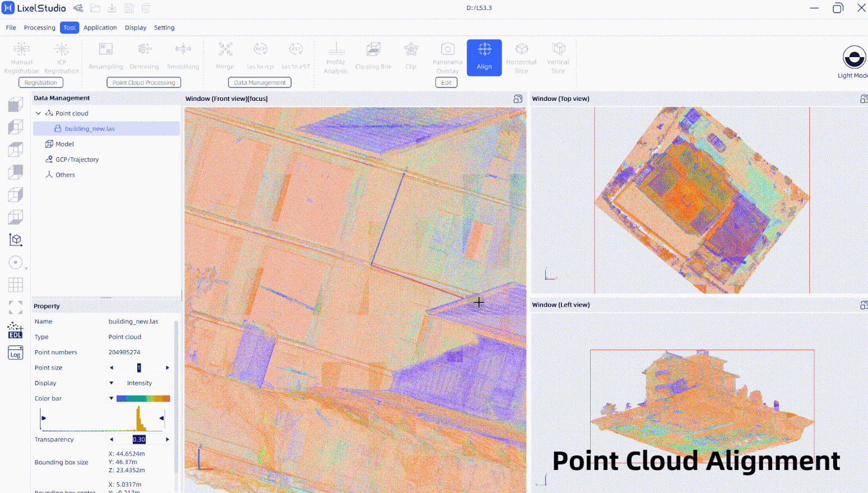Toggle the Align tool off
Screen dimensions: 868x493
pyautogui.click(x=484, y=57)
